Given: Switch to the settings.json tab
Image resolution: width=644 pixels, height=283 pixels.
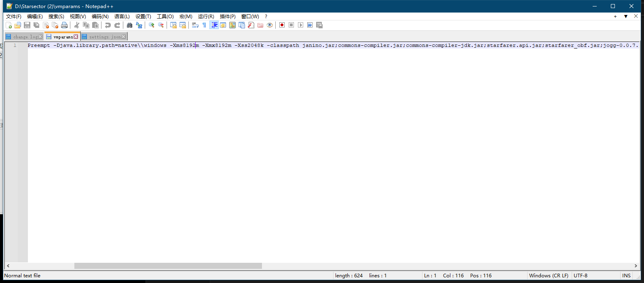Looking at the screenshot, I should click(105, 37).
